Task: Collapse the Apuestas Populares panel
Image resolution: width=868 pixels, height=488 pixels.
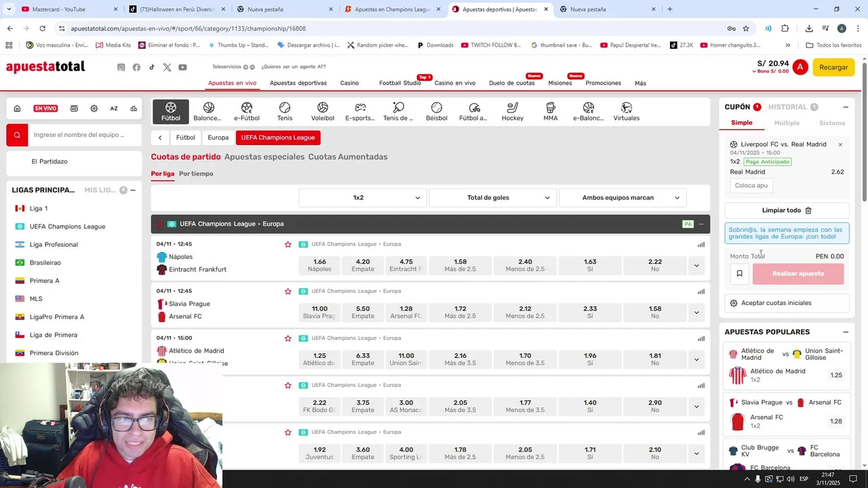Action: pyautogui.click(x=846, y=332)
